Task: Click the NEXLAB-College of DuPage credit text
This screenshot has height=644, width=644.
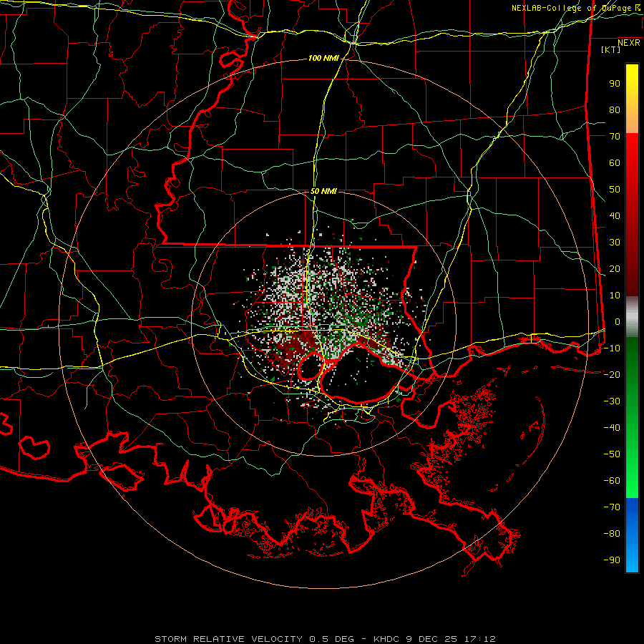Action: pos(571,8)
